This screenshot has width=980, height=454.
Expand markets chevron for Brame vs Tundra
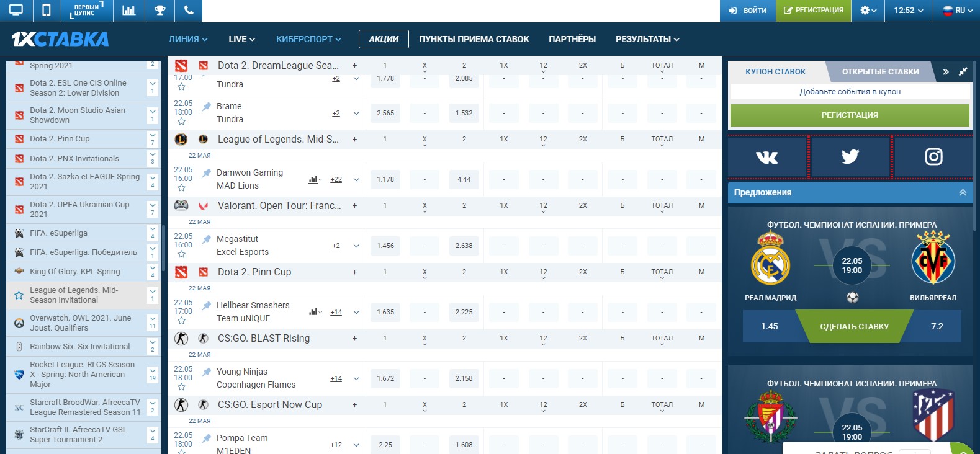356,113
